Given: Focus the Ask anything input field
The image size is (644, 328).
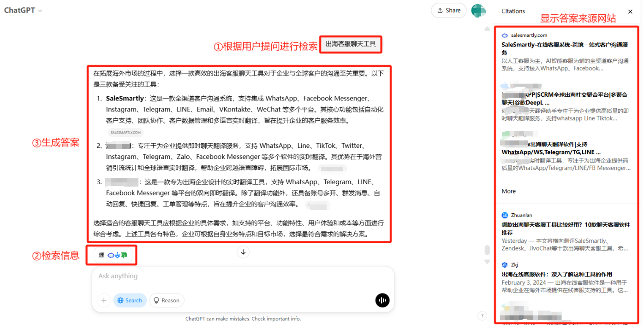Looking at the screenshot, I should (243, 276).
